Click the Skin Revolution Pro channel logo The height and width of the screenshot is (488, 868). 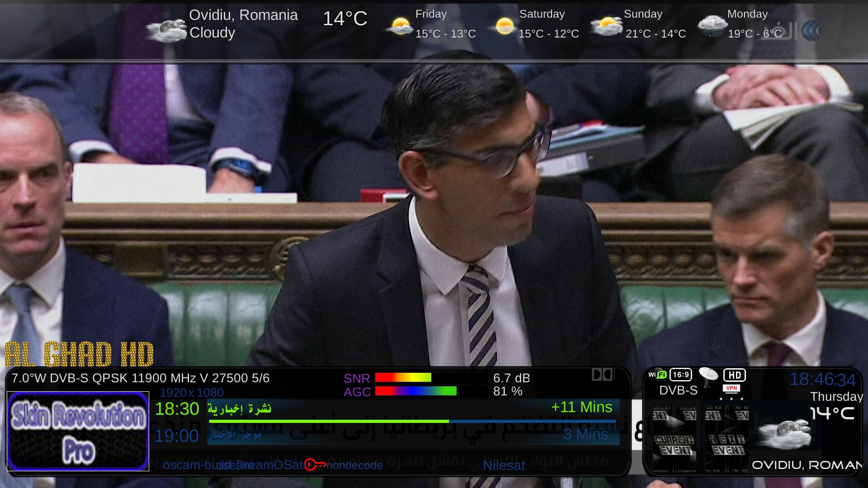pos(78,432)
